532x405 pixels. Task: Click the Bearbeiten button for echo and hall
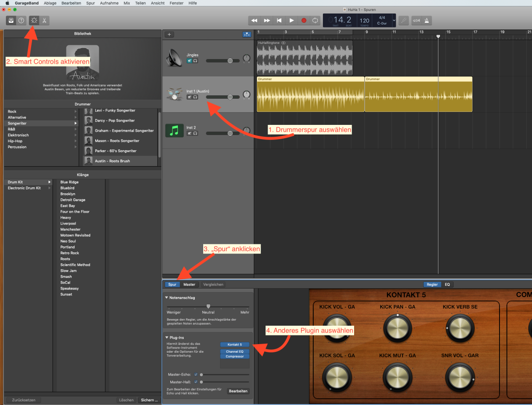point(238,391)
